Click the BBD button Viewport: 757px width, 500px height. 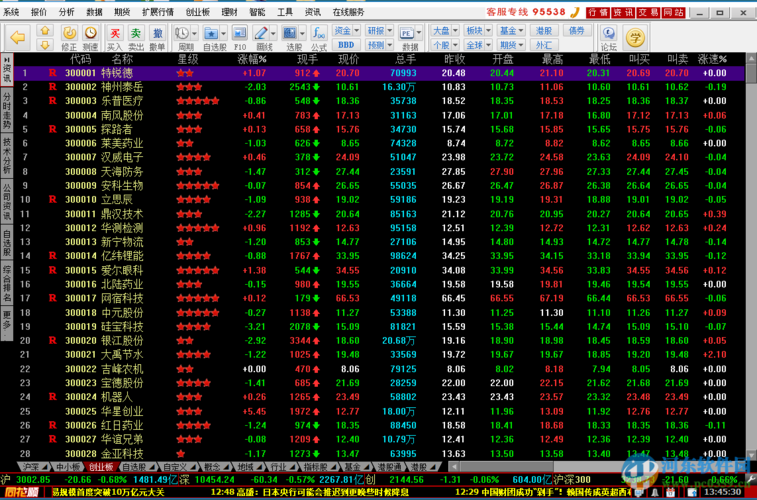coord(346,45)
